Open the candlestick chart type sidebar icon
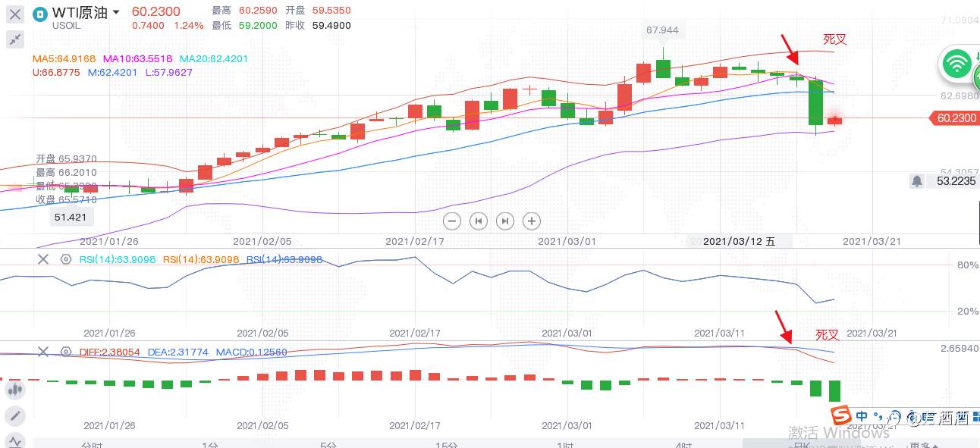The height and width of the screenshot is (448, 980). 14,390
